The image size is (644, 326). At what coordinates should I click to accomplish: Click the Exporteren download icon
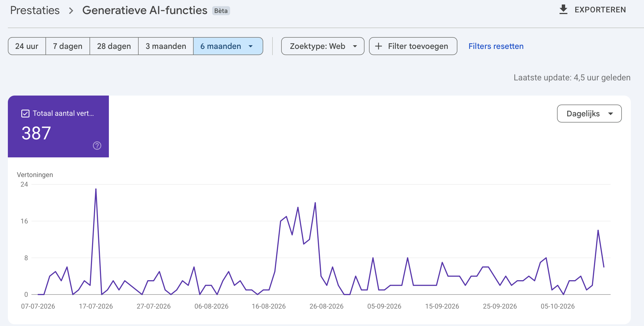pyautogui.click(x=563, y=10)
